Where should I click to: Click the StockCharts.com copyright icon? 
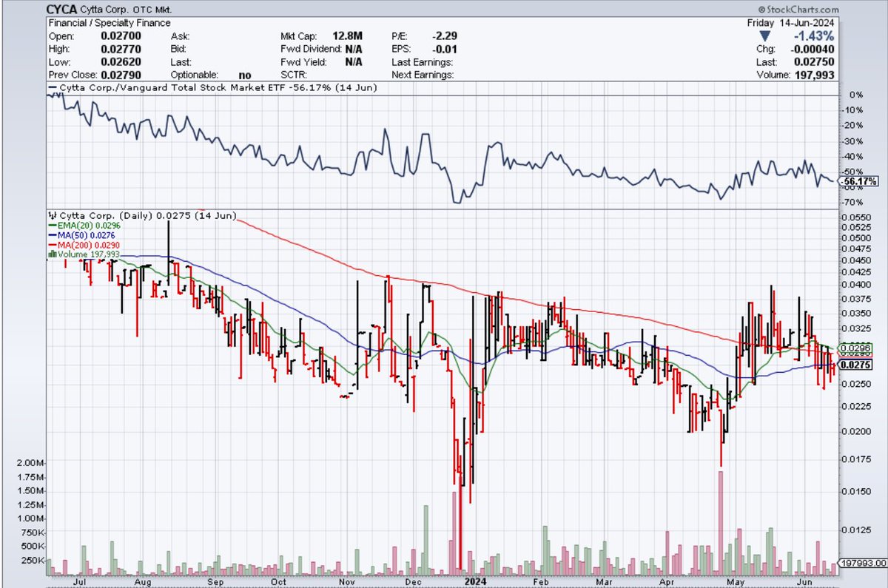pos(761,9)
